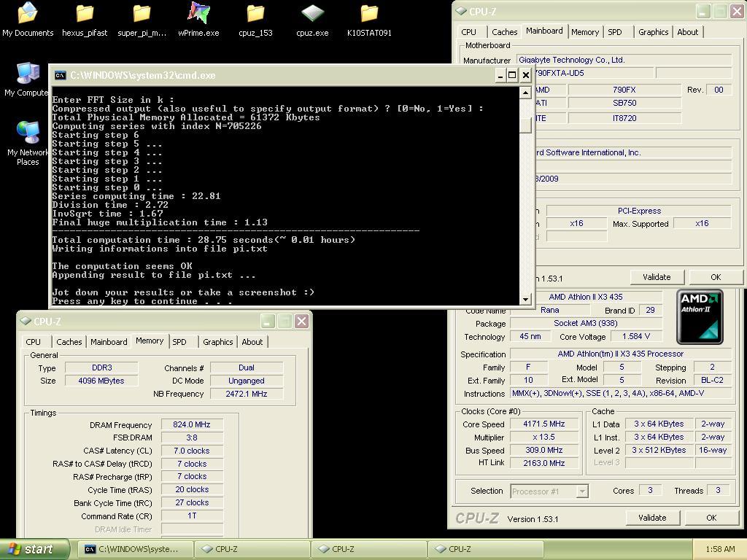The image size is (747, 560).
Task: Open SPD tab in the Memory CPU-Z window
Action: (x=179, y=342)
